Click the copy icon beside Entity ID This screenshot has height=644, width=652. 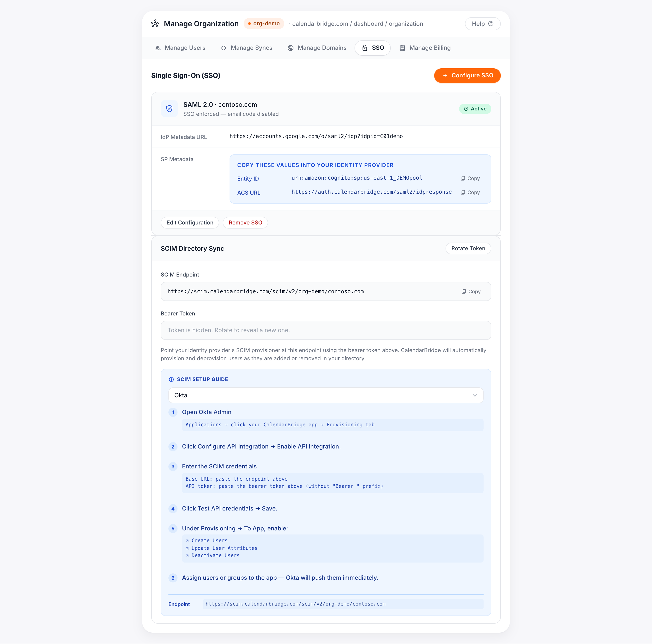[x=463, y=179]
